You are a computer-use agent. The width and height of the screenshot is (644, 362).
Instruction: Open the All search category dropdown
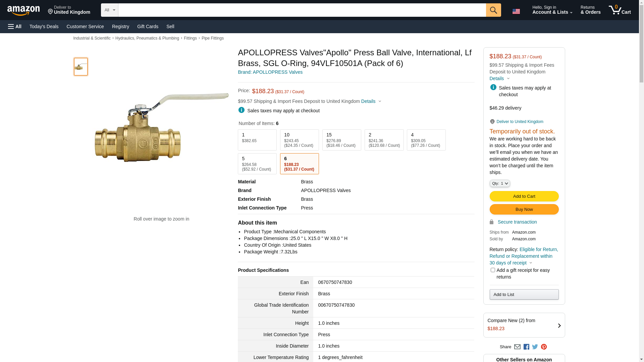click(x=109, y=10)
